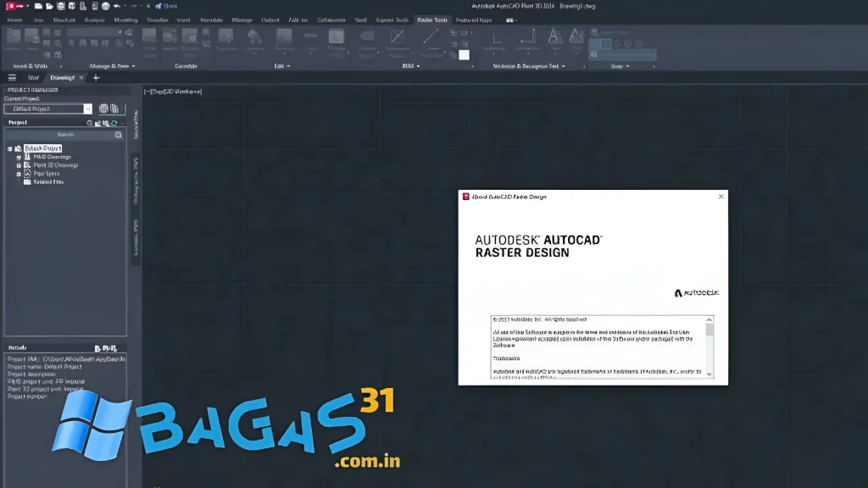
Task: Switch to the Modeling ribbon tab
Action: pyautogui.click(x=125, y=20)
